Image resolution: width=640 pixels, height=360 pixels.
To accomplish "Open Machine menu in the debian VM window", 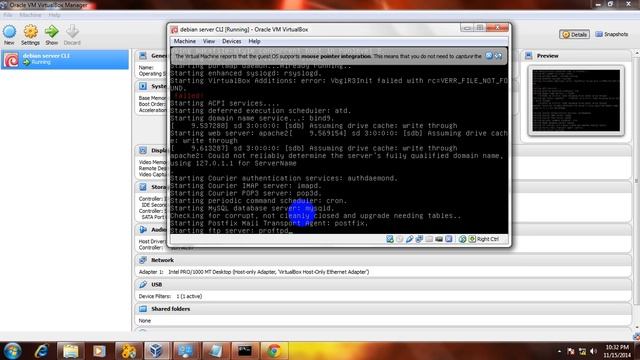I will tap(184, 41).
